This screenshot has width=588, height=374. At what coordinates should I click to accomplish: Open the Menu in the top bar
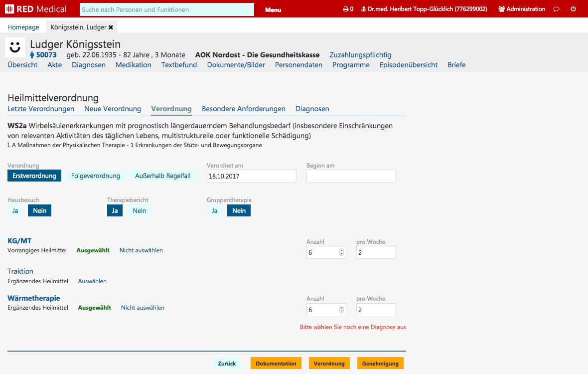[x=273, y=10]
